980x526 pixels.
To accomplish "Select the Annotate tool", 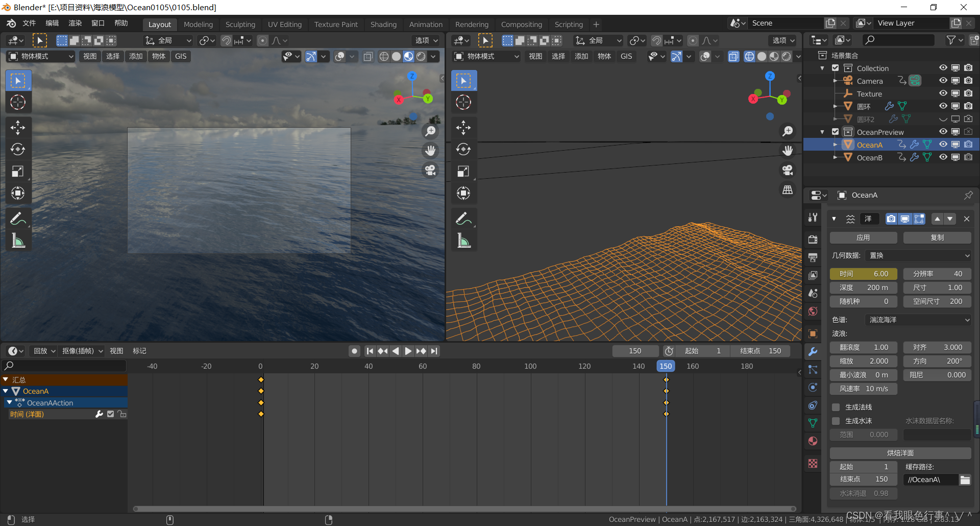I will (x=18, y=218).
